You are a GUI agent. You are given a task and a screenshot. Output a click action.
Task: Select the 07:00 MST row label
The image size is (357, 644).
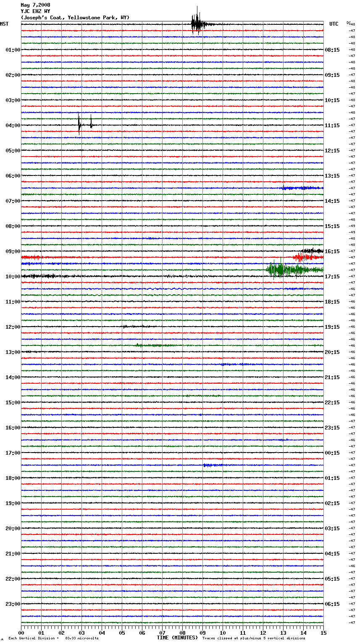(x=13, y=201)
